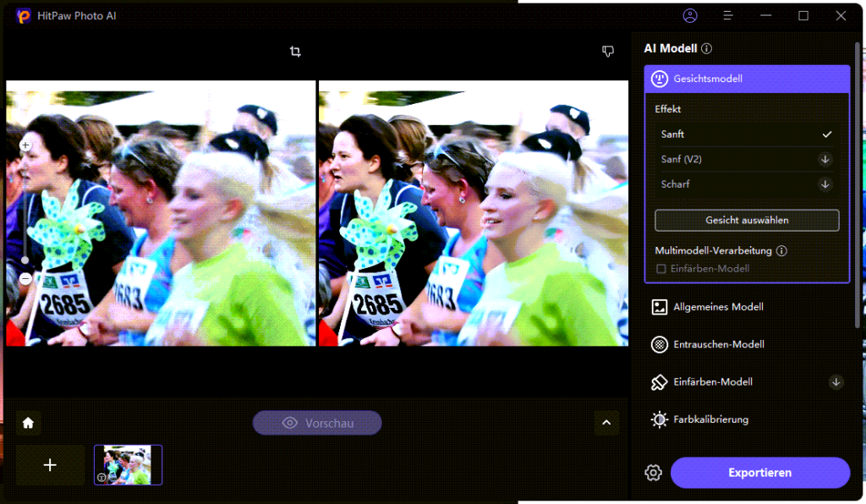This screenshot has height=504, width=866.
Task: Click the Exportieren button
Action: tap(760, 473)
